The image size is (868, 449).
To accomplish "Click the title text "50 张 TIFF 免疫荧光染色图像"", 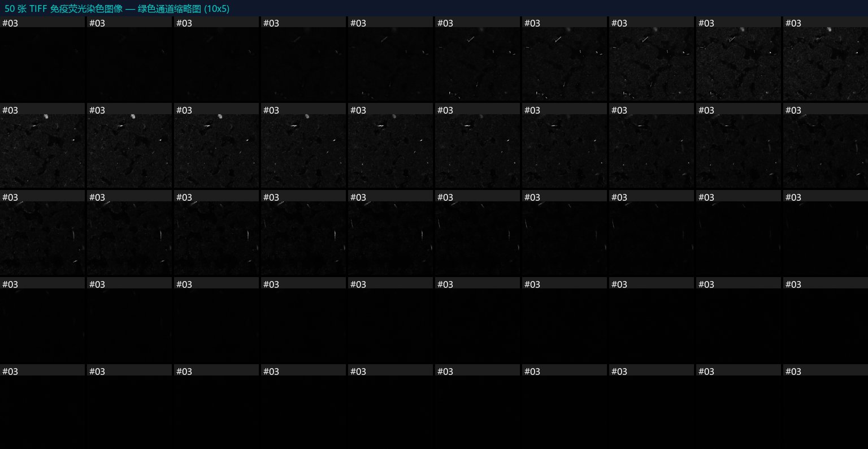I will click(63, 9).
